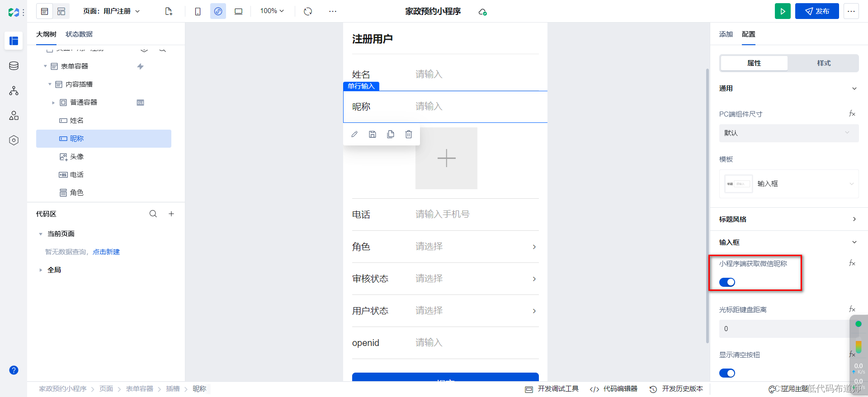Delete the selected component with trash icon

point(409,134)
